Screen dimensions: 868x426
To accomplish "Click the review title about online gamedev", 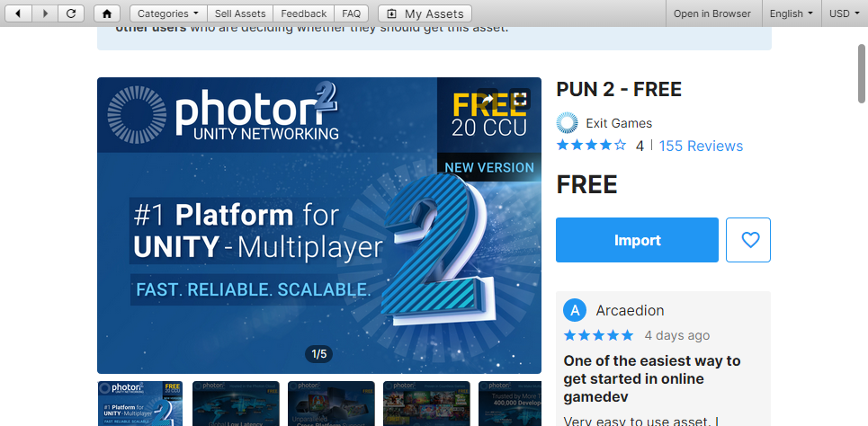I will point(651,379).
